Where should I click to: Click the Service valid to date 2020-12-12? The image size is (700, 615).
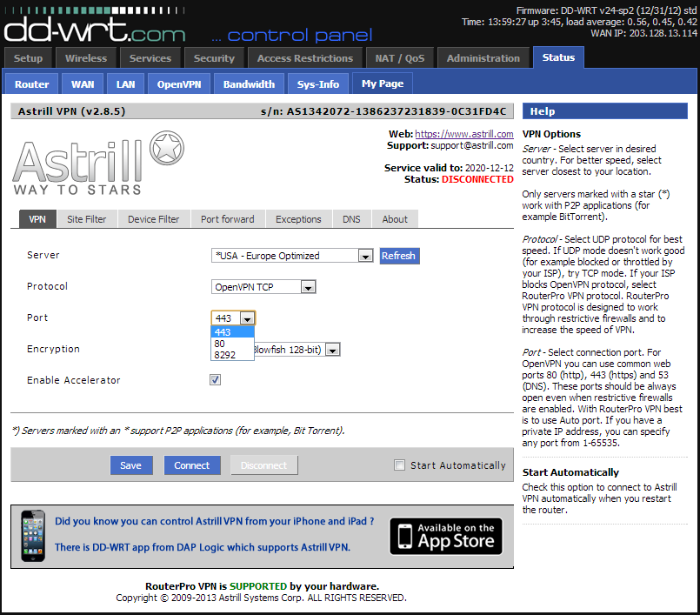pyautogui.click(x=490, y=168)
